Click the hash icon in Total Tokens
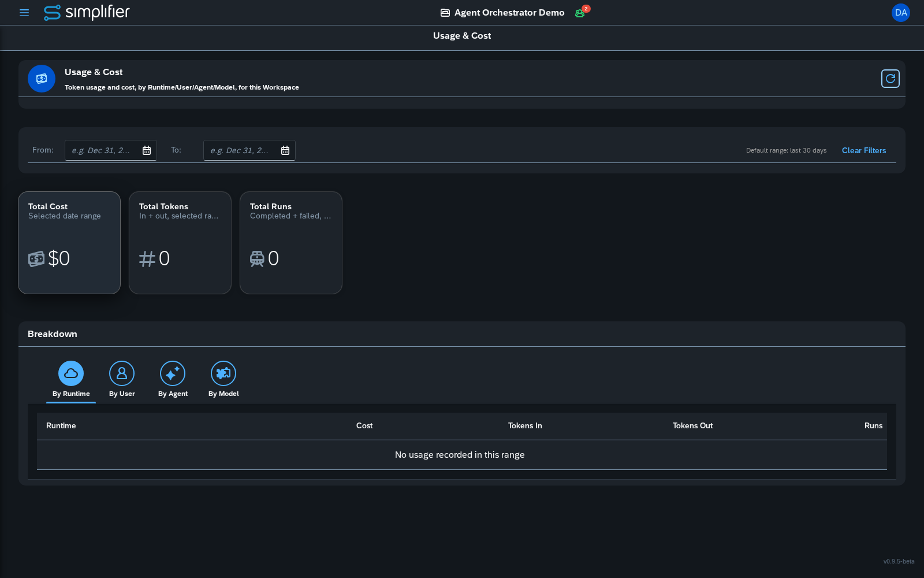 147,258
